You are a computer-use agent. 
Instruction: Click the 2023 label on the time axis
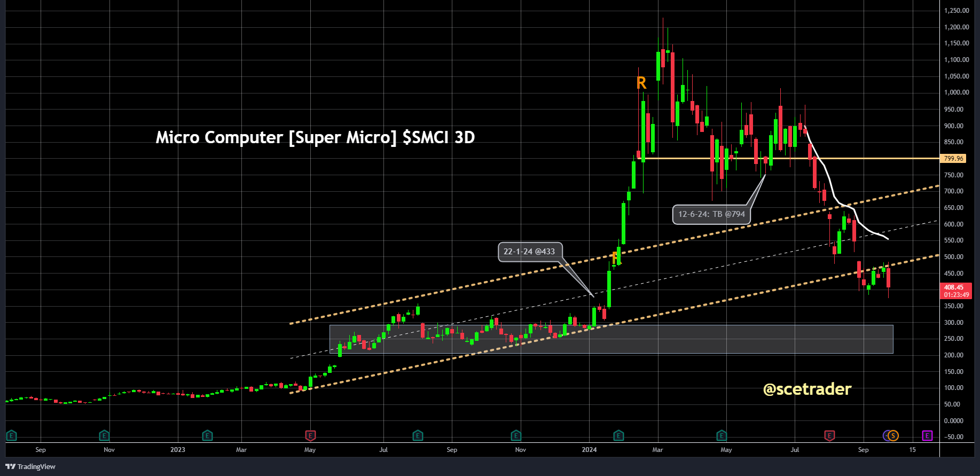[178, 450]
